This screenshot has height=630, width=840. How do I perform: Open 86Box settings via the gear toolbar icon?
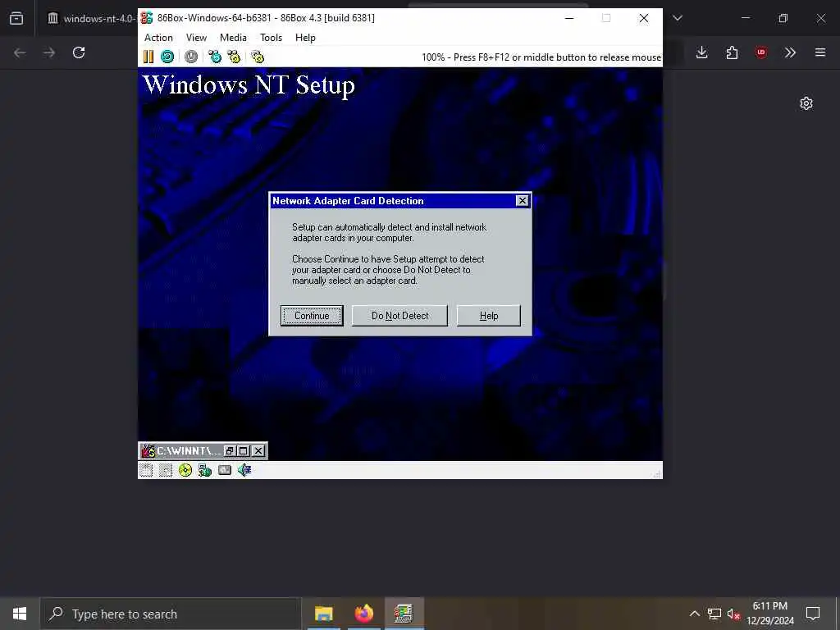click(258, 57)
